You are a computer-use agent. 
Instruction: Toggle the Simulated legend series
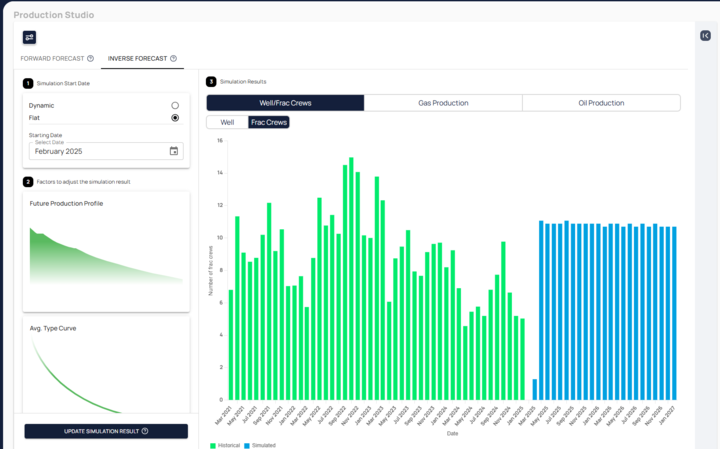pos(259,444)
